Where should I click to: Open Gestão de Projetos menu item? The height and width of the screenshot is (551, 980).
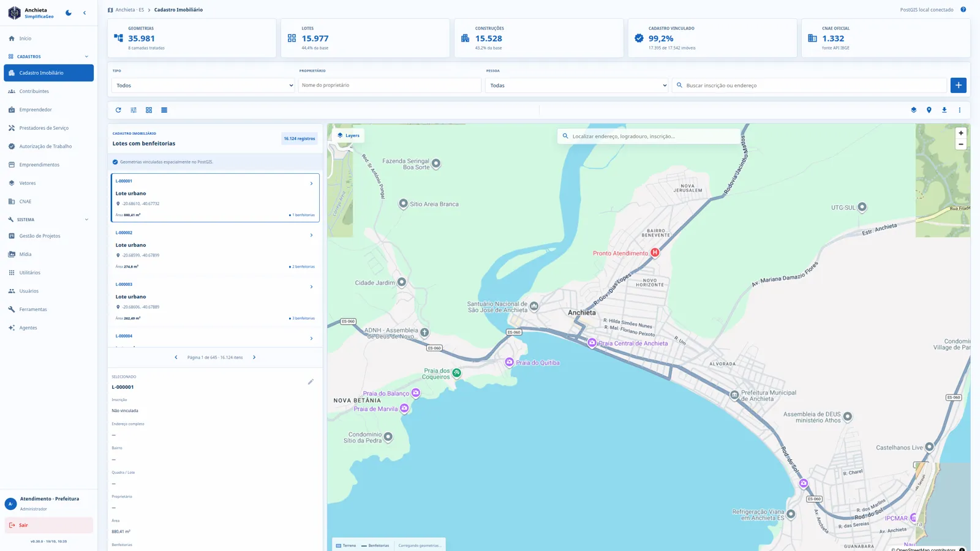[x=48, y=236]
